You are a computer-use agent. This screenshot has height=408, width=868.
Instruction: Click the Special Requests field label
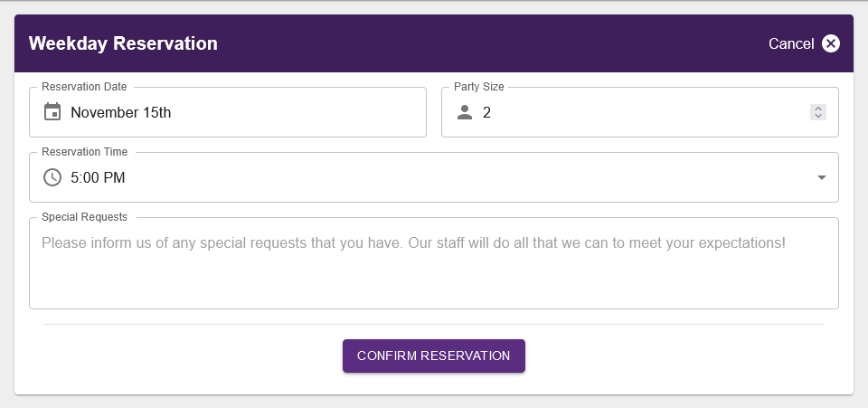coord(84,217)
